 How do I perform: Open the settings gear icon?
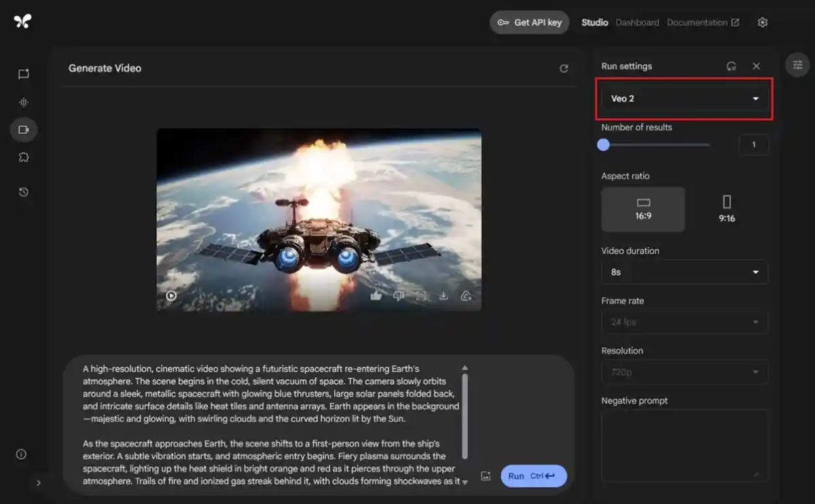(763, 22)
